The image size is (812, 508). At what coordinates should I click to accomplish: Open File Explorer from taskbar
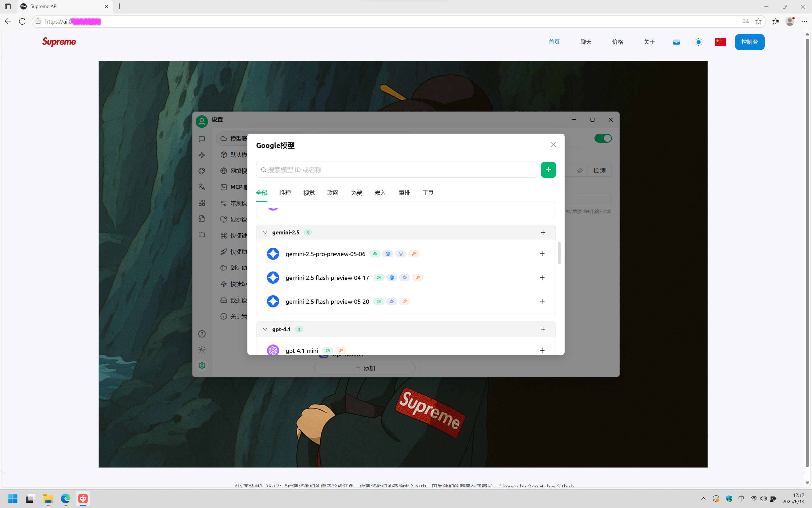click(x=48, y=498)
